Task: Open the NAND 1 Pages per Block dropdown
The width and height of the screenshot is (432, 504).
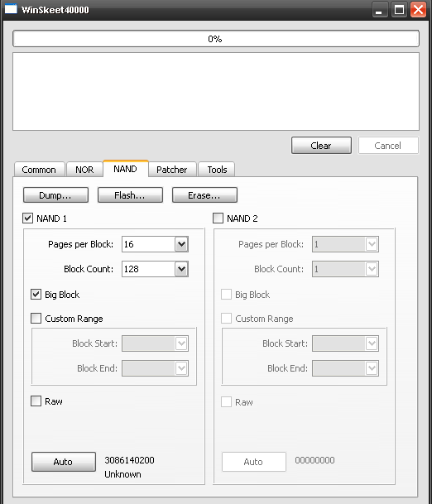Action: click(x=181, y=244)
